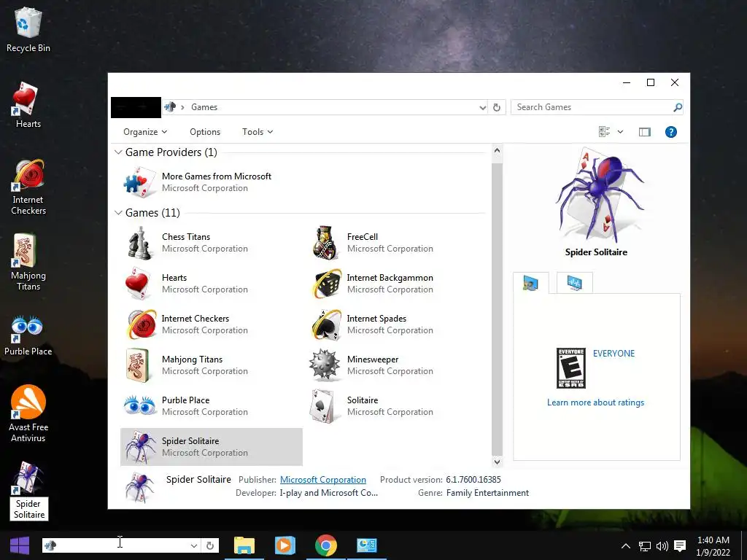
Task: Switch to the ratings tab in preview pane
Action: [x=531, y=283]
